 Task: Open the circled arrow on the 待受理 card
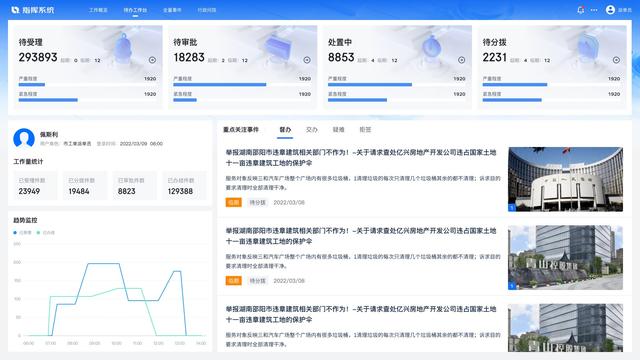(x=152, y=60)
